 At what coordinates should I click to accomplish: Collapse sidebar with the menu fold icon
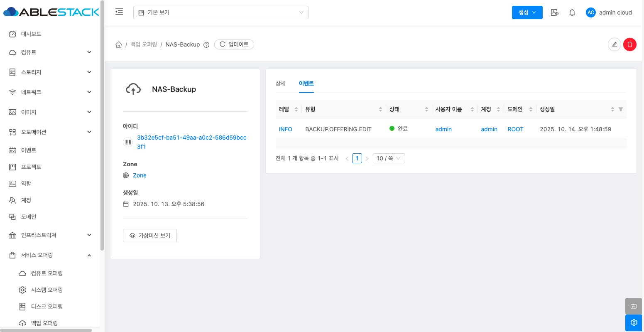point(119,12)
